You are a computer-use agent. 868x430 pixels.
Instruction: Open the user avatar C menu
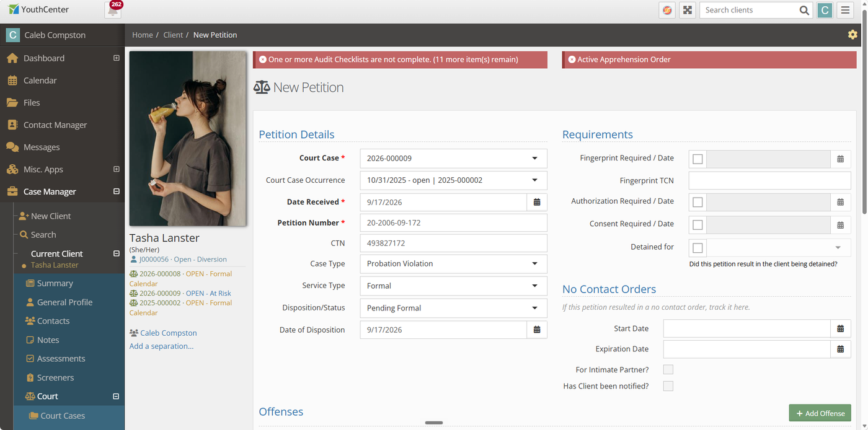pos(825,10)
